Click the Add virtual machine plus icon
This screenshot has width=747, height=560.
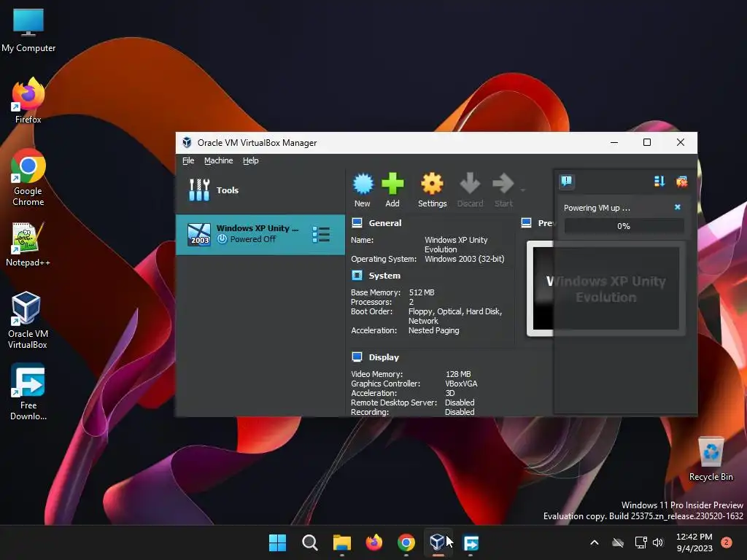(x=392, y=184)
